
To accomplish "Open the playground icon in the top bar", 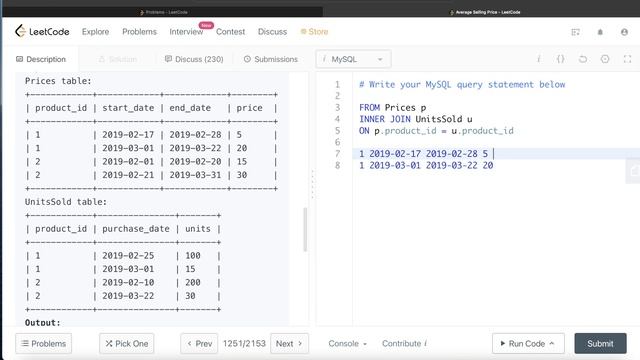I will (576, 32).
